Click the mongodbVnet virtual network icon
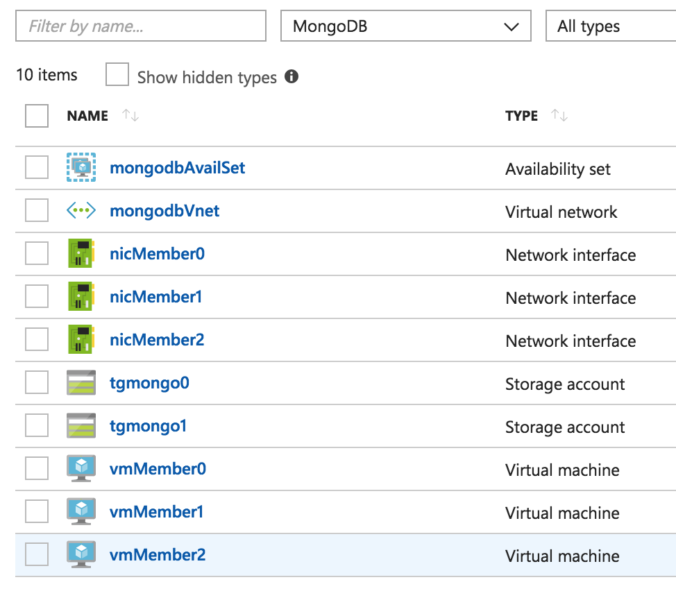 click(x=81, y=210)
